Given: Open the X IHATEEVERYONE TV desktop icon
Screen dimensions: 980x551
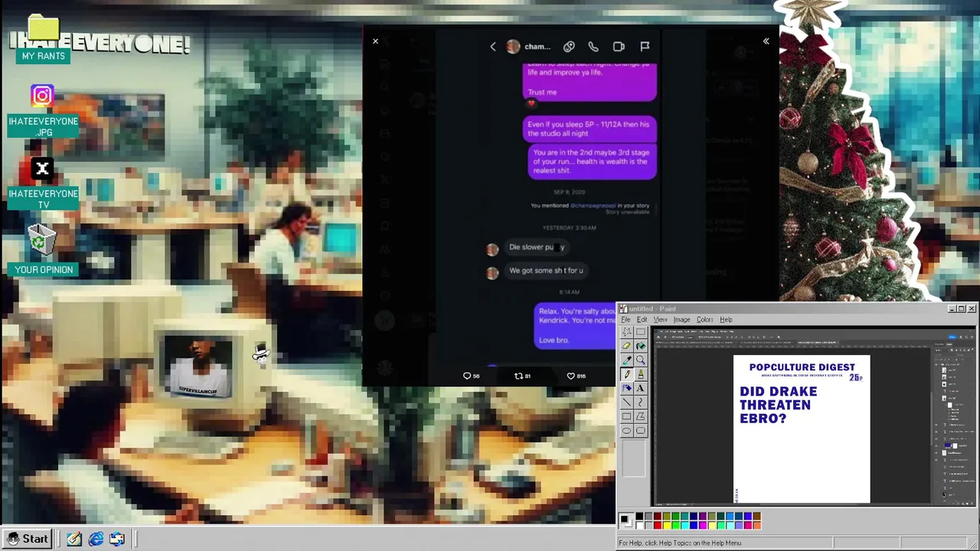Looking at the screenshot, I should pyautogui.click(x=44, y=184).
